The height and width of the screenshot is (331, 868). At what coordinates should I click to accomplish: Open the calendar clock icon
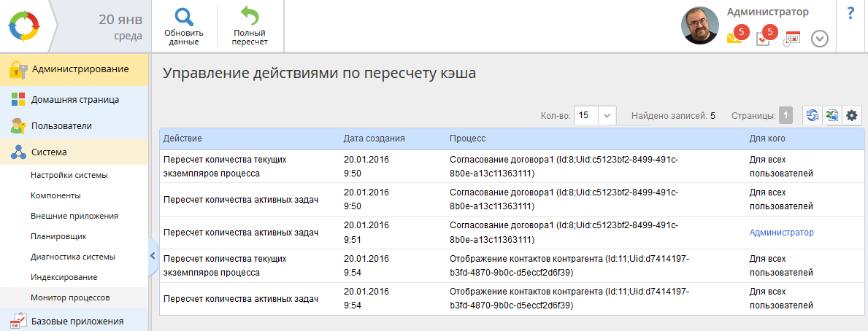pyautogui.click(x=791, y=39)
